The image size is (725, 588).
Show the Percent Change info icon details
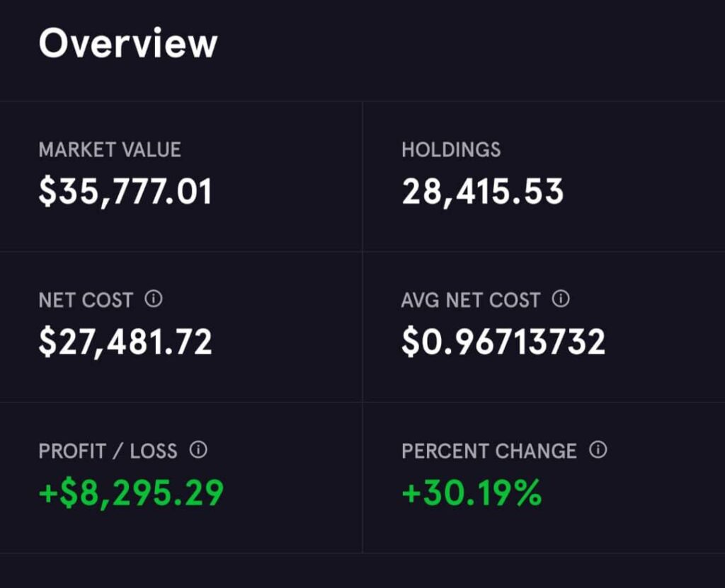point(598,450)
